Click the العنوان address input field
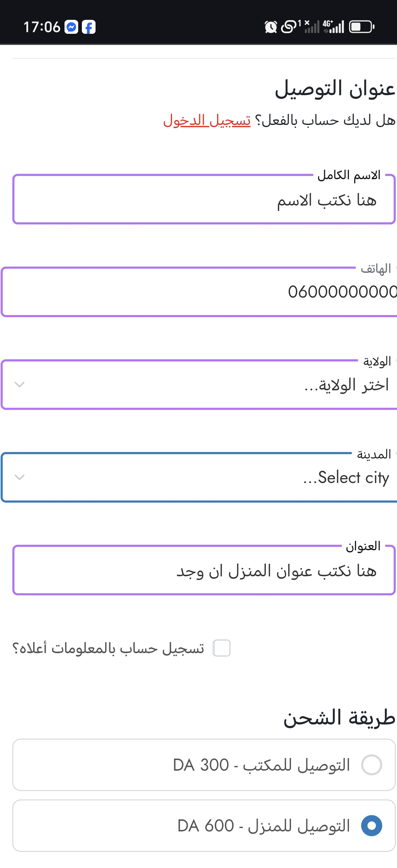397x868 pixels. pyautogui.click(x=202, y=570)
